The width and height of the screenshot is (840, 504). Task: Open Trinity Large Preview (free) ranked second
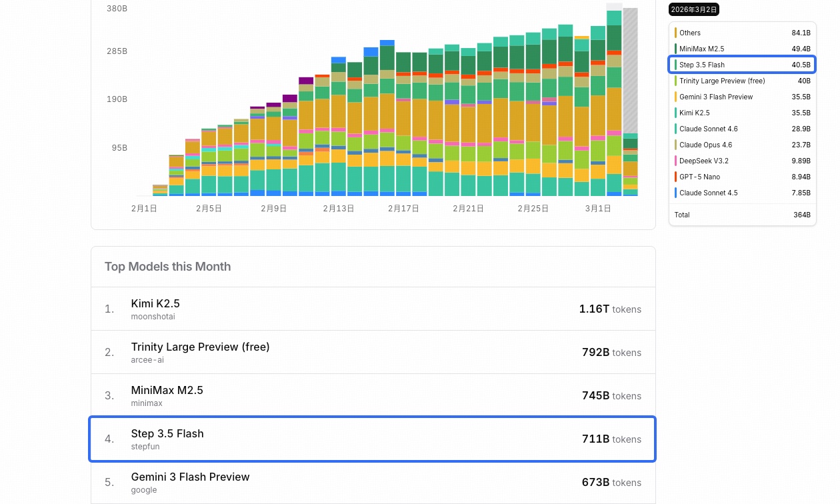coord(200,347)
